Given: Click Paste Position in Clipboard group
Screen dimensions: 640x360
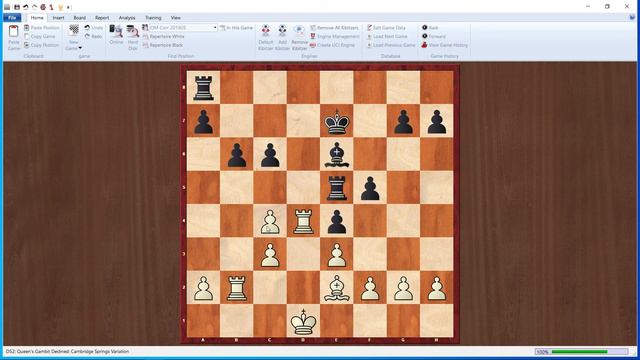Looking at the screenshot, I should 41,28.
